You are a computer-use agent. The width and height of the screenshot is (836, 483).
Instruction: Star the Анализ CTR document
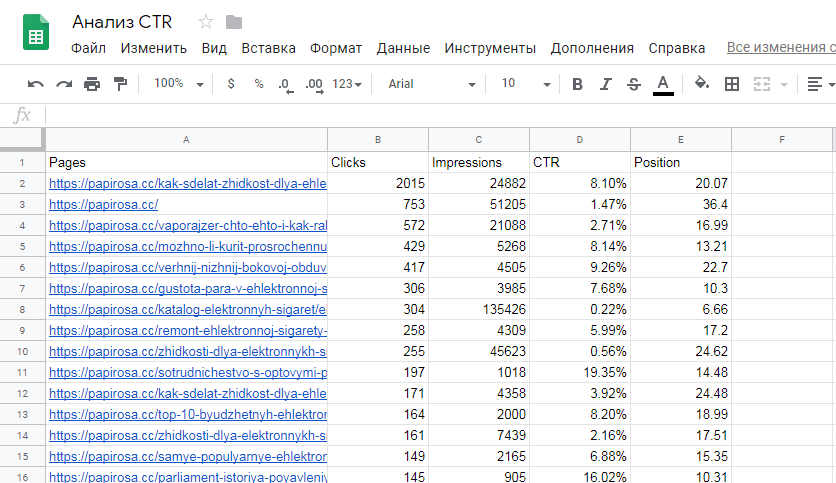206,22
